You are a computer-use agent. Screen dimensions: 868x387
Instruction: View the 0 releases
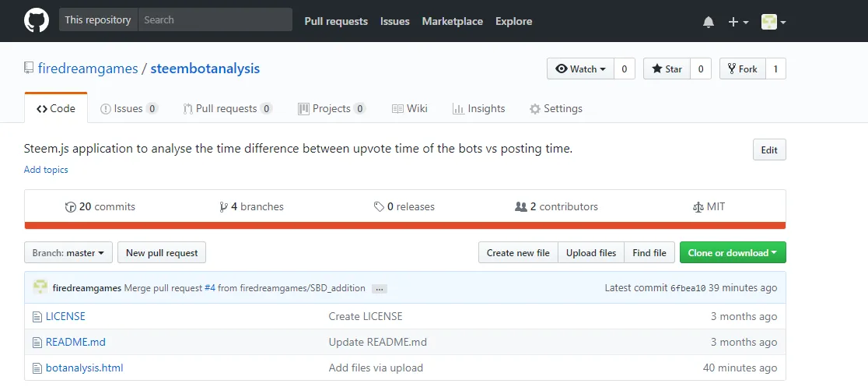click(x=404, y=207)
